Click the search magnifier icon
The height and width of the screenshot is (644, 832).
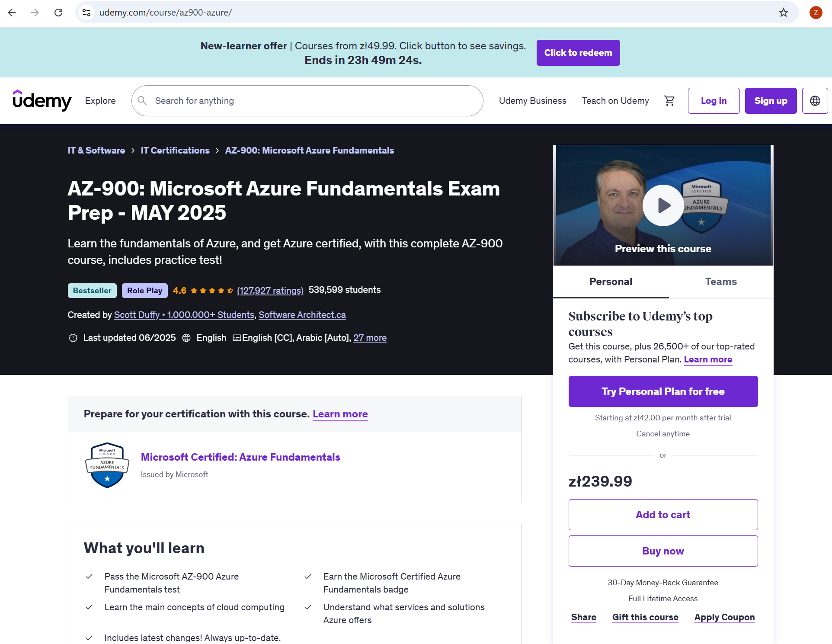[x=142, y=101]
